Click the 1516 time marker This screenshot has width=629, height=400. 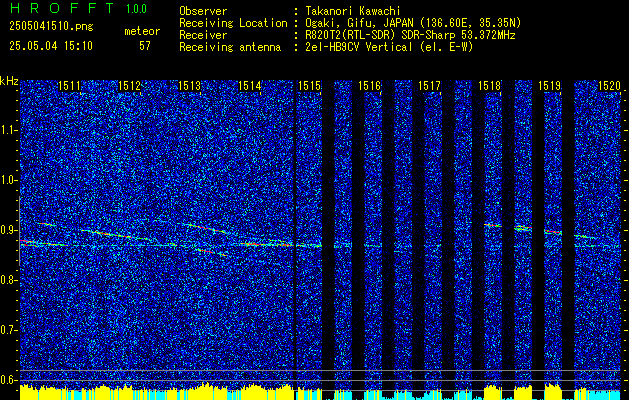pyautogui.click(x=369, y=85)
